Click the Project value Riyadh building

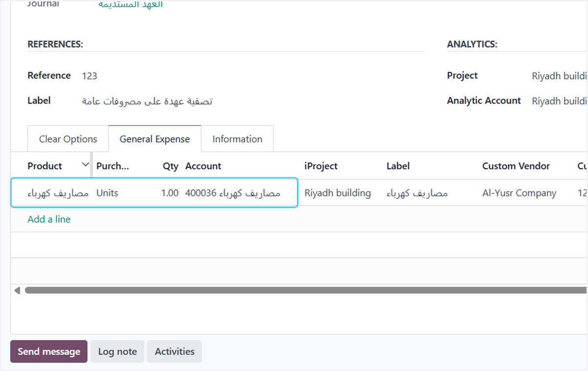coord(560,76)
